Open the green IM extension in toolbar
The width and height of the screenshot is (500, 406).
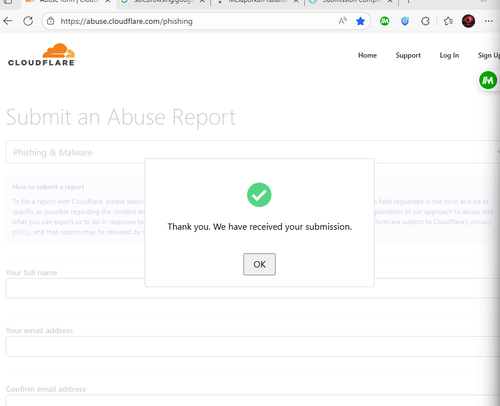(384, 21)
